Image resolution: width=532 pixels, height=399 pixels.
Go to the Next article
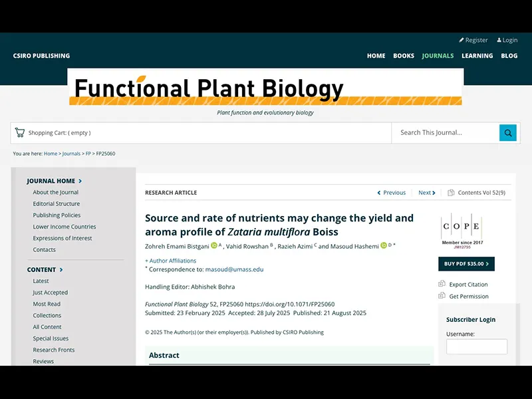[x=427, y=193]
